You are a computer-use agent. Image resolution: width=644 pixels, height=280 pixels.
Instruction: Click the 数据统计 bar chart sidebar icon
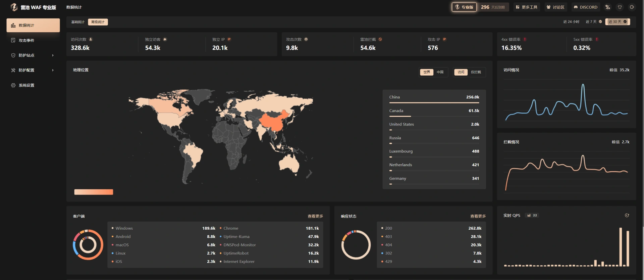point(13,25)
